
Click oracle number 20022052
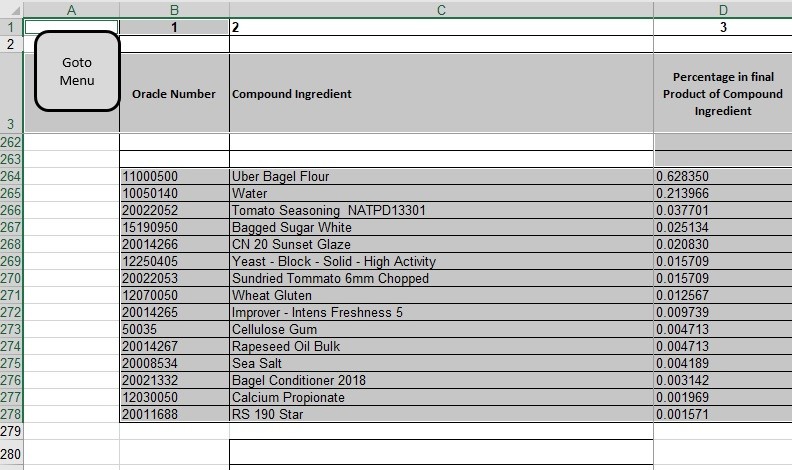174,210
